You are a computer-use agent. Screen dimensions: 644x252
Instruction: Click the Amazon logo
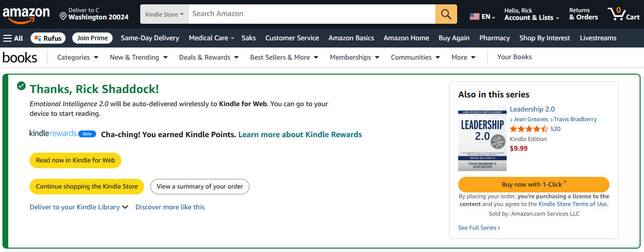point(26,15)
